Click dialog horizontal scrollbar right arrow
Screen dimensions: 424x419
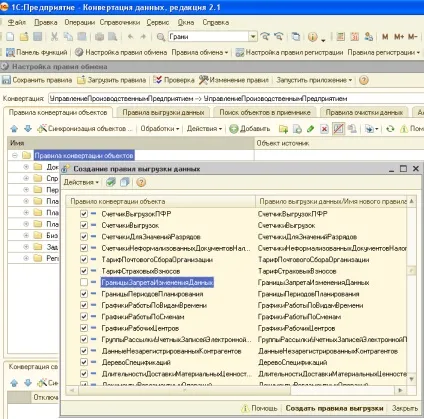[x=400, y=390]
